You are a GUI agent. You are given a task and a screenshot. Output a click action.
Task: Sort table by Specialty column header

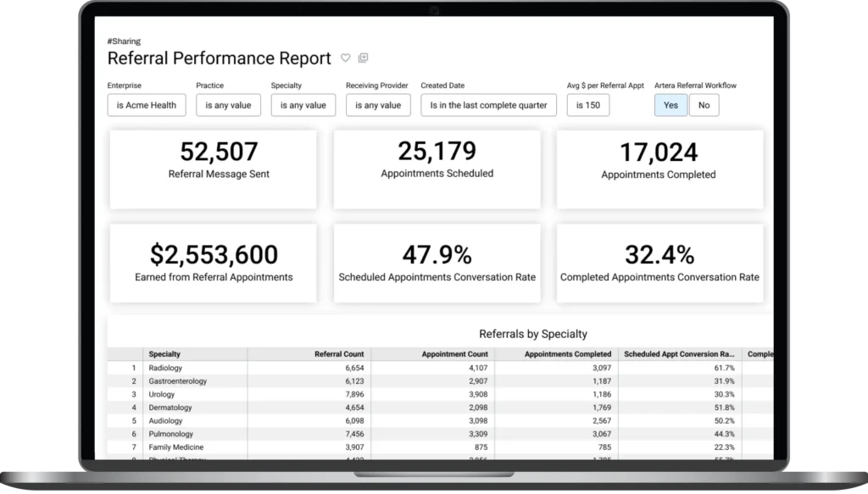click(164, 354)
